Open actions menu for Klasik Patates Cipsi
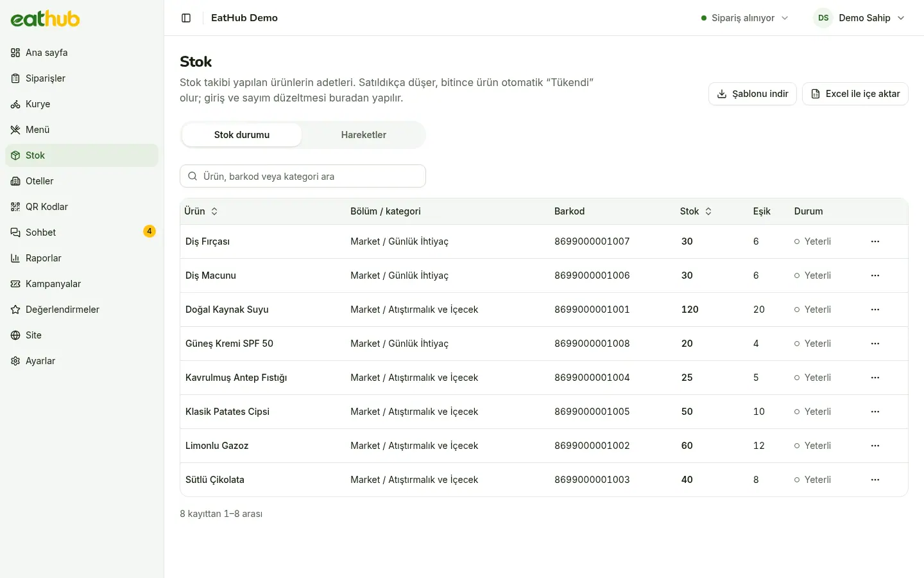Image resolution: width=924 pixels, height=578 pixels. [875, 412]
